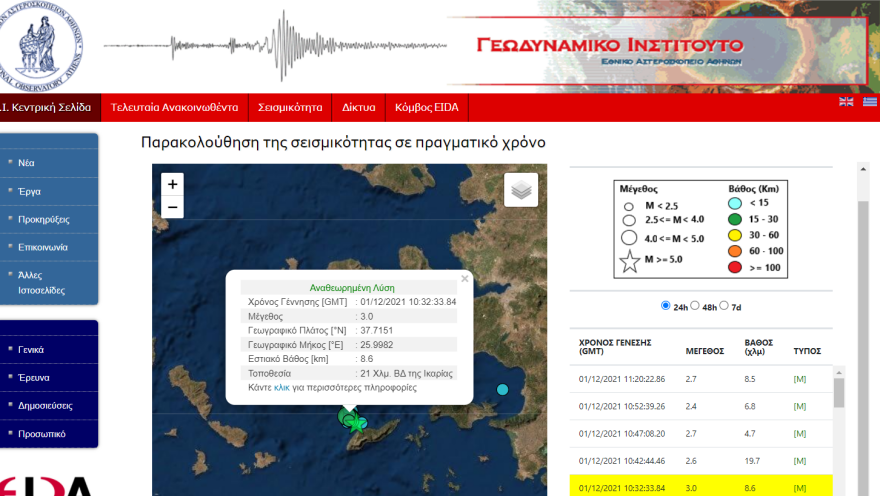Click the EIDA logo at bottom left
The width and height of the screenshot is (880, 496).
point(46,486)
